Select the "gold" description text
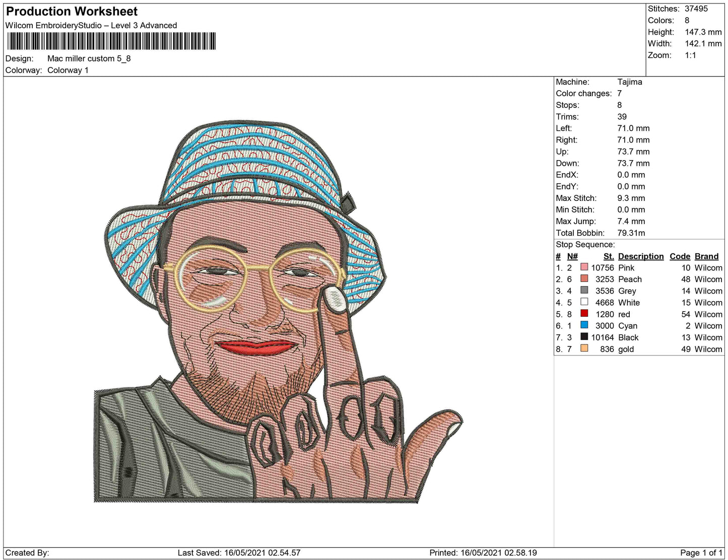Viewport: 728px width, 560px height. pyautogui.click(x=626, y=349)
